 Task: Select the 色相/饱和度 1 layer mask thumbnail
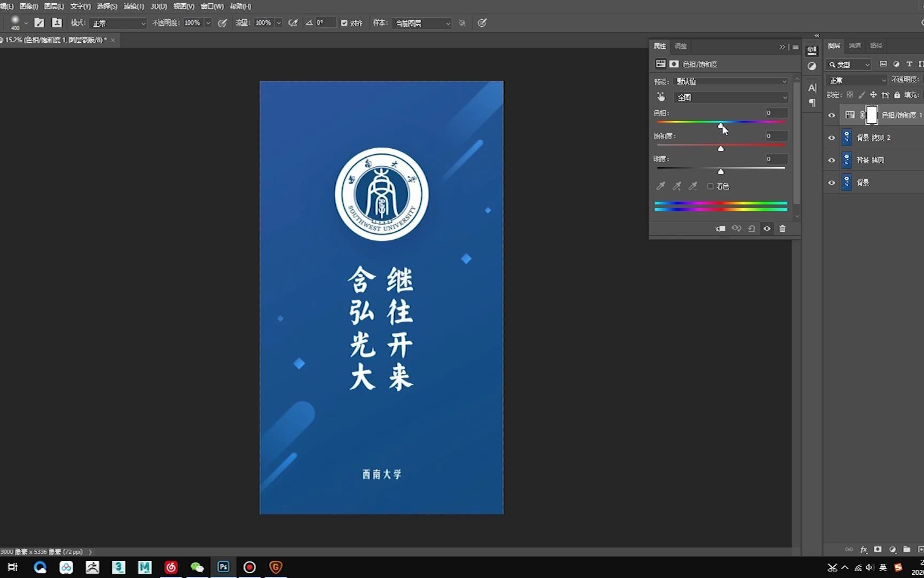pyautogui.click(x=872, y=115)
